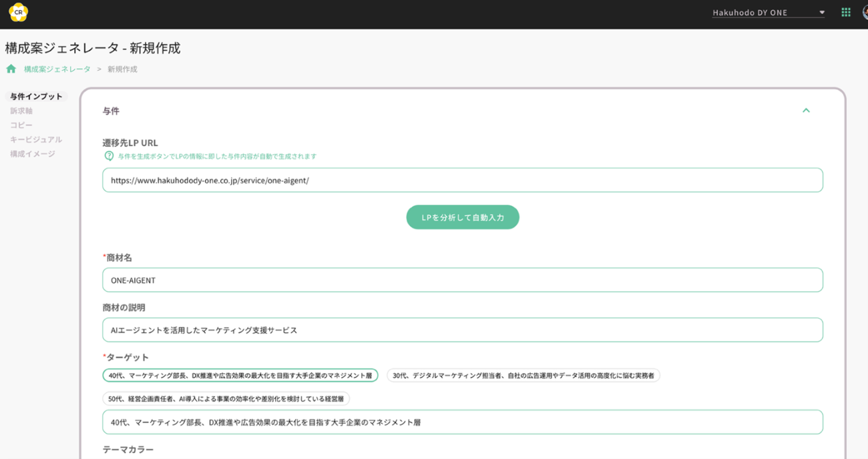Viewport: 868px width, 459px height.
Task: Select the 30代デジタルマーケティング担当者 chip
Action: (523, 375)
